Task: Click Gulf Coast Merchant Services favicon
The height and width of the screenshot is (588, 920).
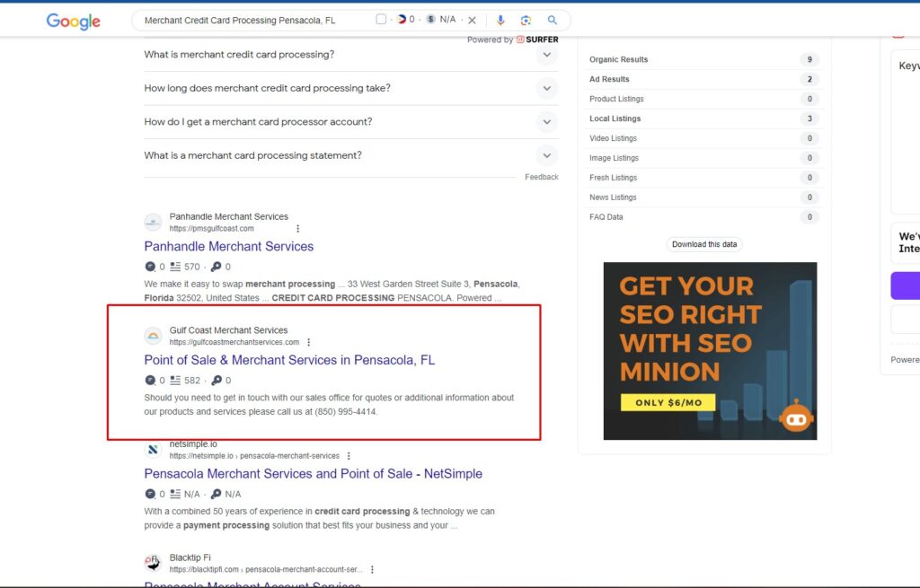Action: point(153,336)
